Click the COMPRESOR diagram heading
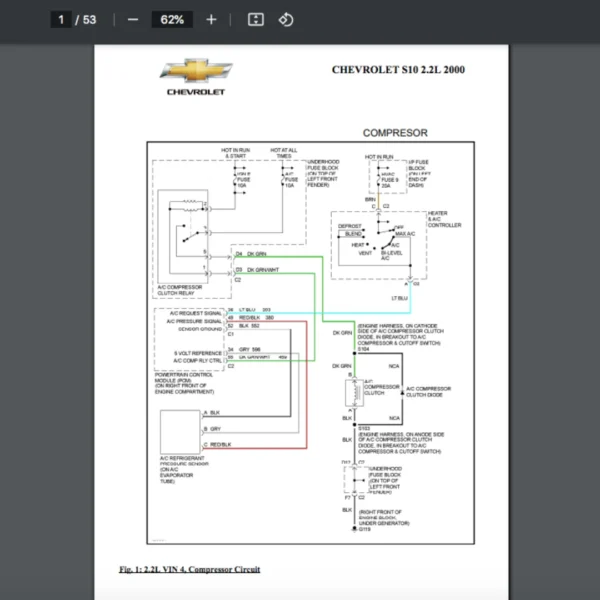This screenshot has height=600, width=600. coord(395,133)
